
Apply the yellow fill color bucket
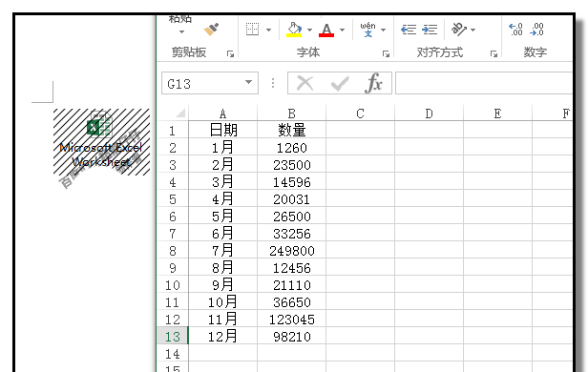(x=294, y=30)
